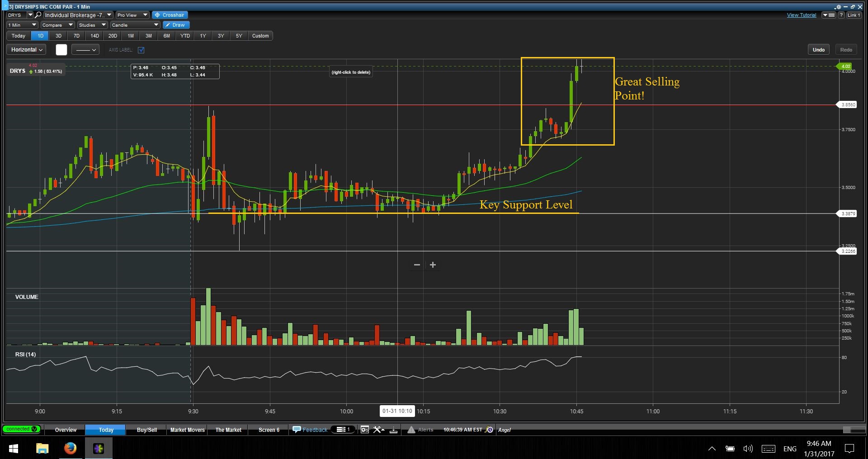
Task: Open the Alerts warning triangle
Action: click(411, 430)
